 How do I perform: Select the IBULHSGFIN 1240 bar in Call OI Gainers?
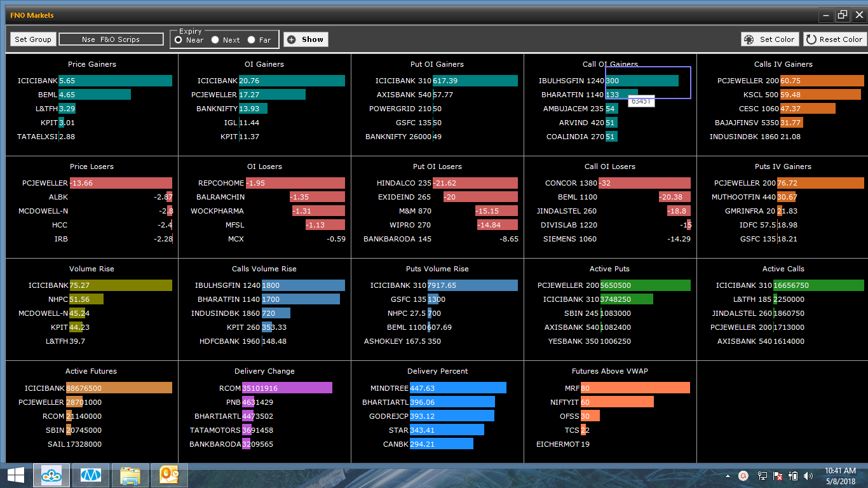[x=642, y=81]
